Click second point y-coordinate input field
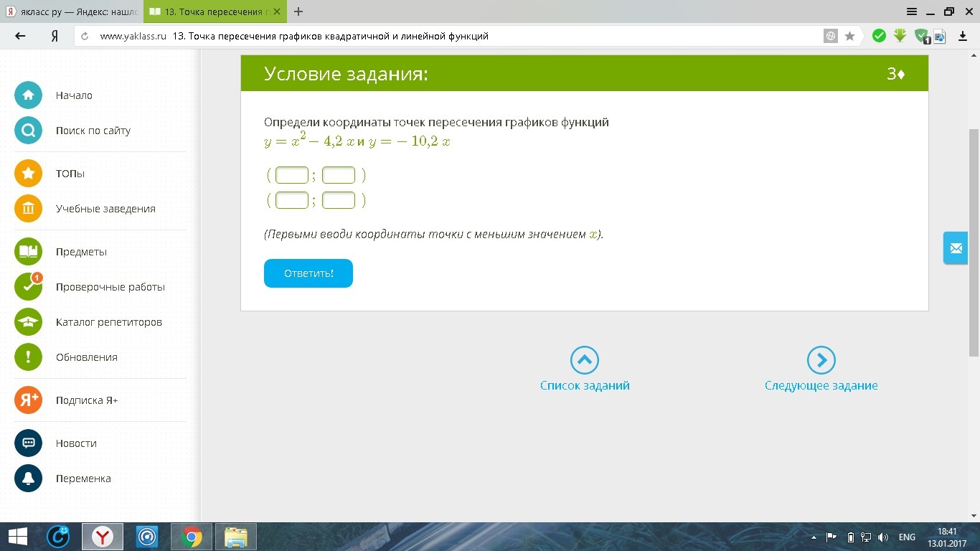The height and width of the screenshot is (551, 980). [x=339, y=200]
